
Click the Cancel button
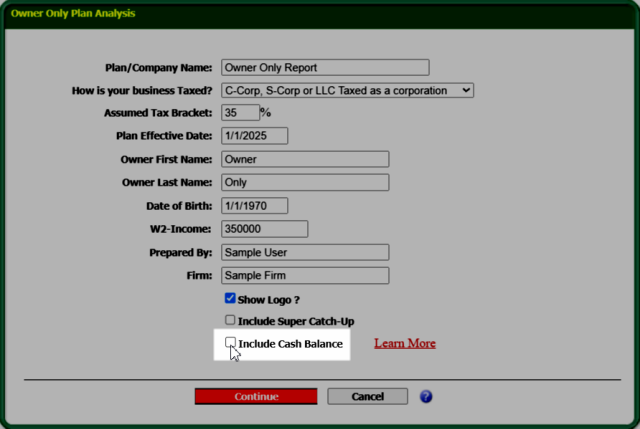point(367,396)
